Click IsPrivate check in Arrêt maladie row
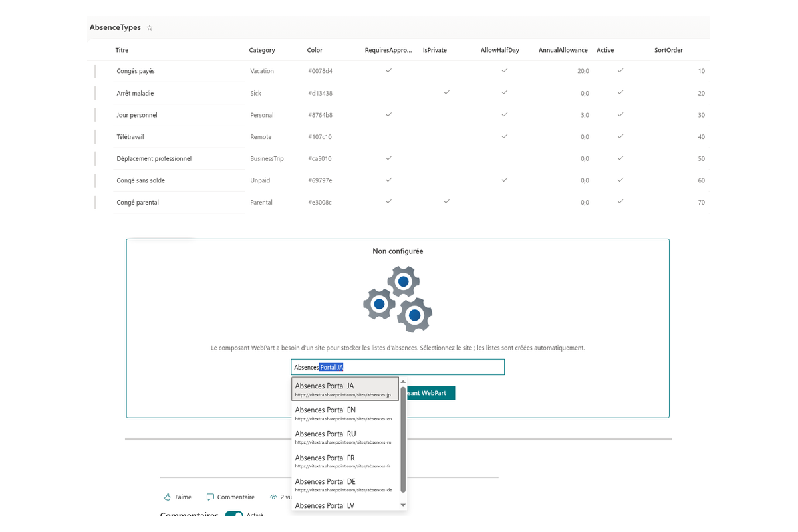The width and height of the screenshot is (798, 532). (447, 92)
